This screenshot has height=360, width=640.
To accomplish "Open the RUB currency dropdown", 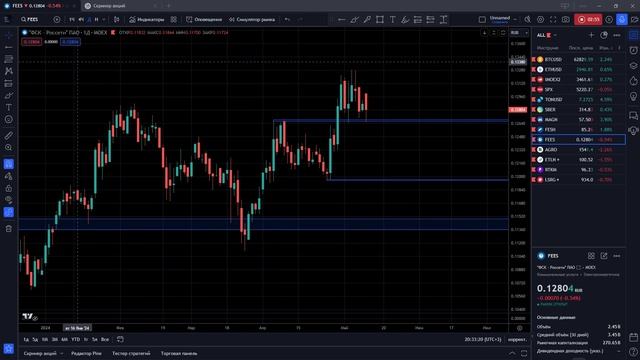I will pos(519,33).
